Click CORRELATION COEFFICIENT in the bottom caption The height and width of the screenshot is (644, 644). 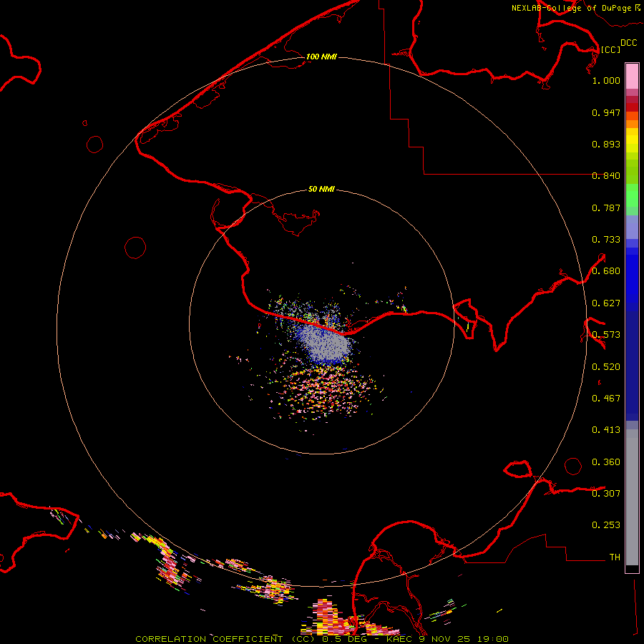coord(209,639)
